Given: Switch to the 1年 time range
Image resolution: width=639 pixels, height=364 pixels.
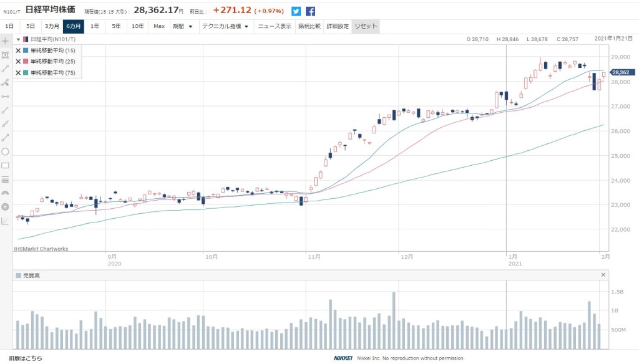Looking at the screenshot, I should click(95, 26).
